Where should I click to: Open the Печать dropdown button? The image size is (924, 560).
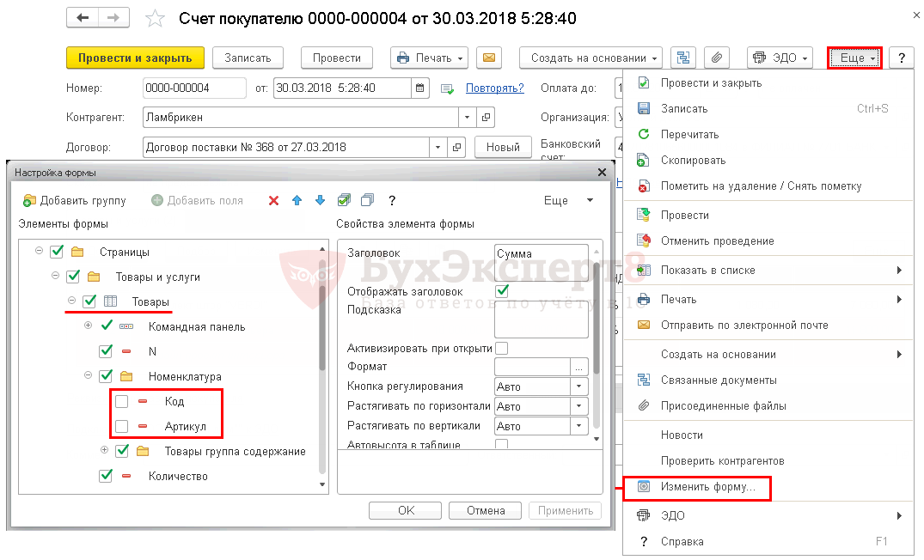coord(429,58)
